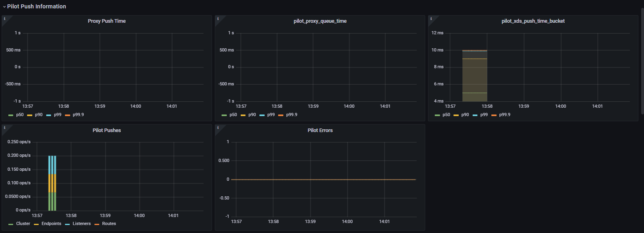Toggle Routes series in Pilot Pushes legend
Screen dimensions: 644x233
point(109,224)
